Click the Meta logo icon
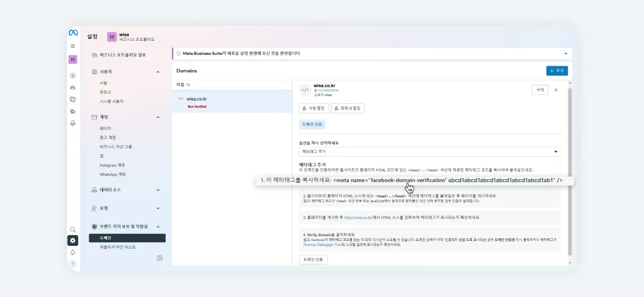Screen dimensions: 644x297 click(x=73, y=33)
